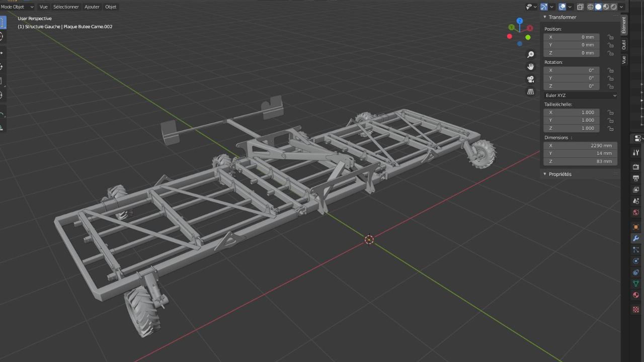
Task: Open the Scene properties icon
Action: 636,201
